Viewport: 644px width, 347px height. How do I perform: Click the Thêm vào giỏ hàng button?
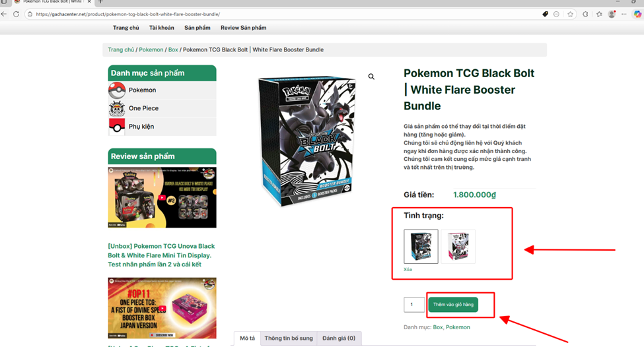point(453,304)
